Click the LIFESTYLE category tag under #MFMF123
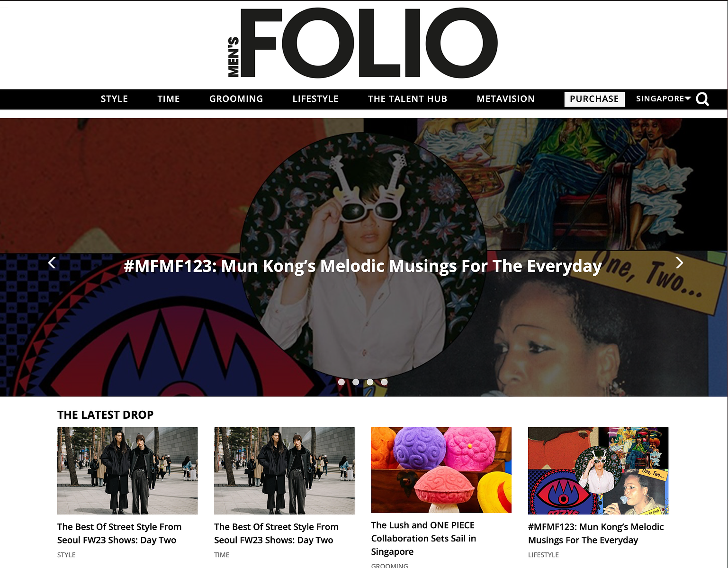 [x=543, y=555]
